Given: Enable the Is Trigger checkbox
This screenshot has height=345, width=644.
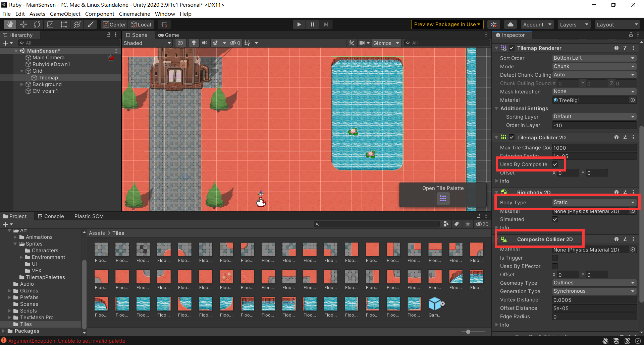Looking at the screenshot, I should coord(555,258).
